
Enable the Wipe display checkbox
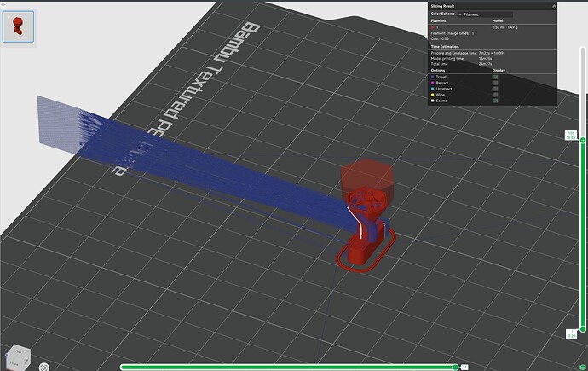tap(496, 95)
